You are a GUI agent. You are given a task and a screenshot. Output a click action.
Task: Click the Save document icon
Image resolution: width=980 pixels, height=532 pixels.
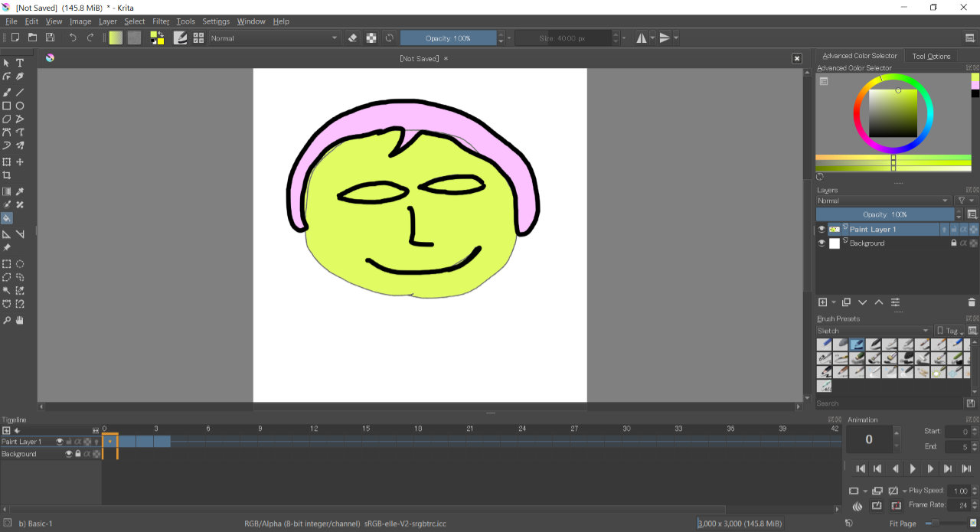coord(50,38)
